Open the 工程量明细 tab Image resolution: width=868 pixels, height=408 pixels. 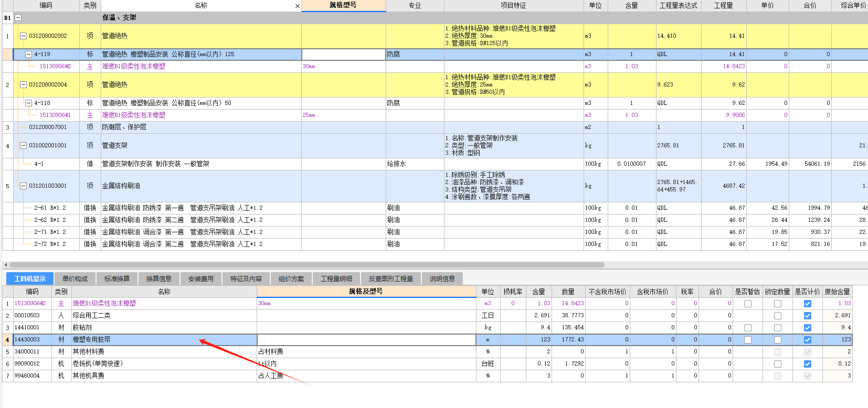336,278
